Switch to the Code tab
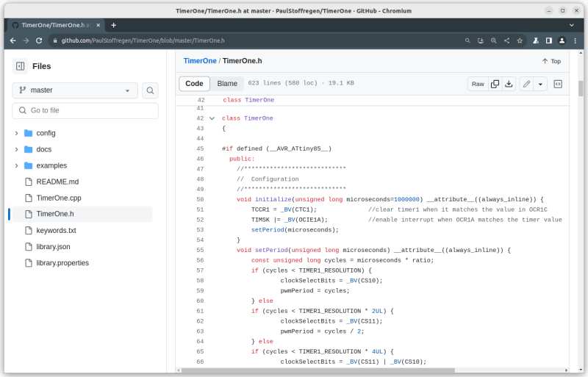The image size is (588, 377). [194, 84]
